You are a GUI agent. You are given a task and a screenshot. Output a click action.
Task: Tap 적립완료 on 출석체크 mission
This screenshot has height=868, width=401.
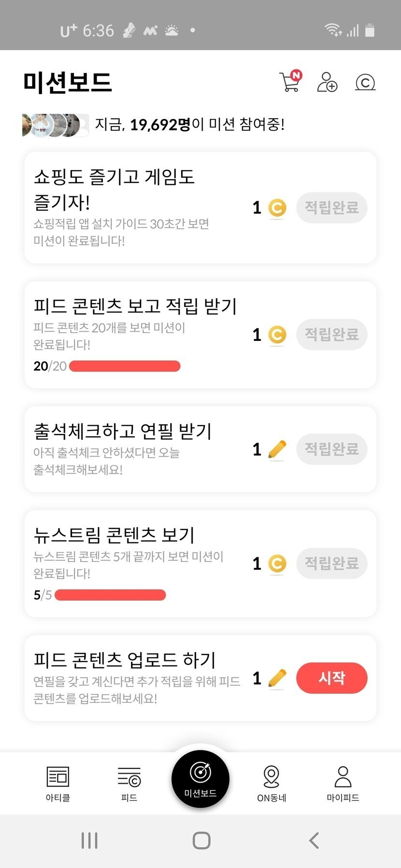tap(331, 449)
